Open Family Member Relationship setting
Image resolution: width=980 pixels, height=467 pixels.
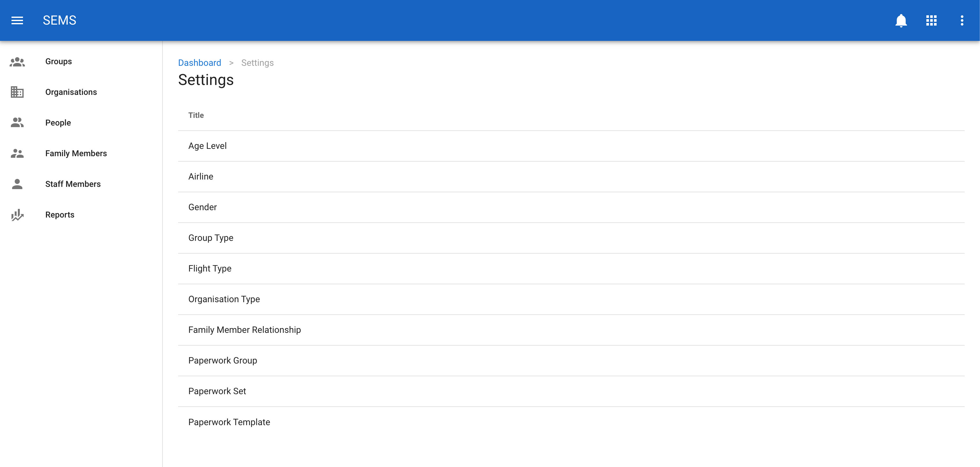pyautogui.click(x=244, y=330)
